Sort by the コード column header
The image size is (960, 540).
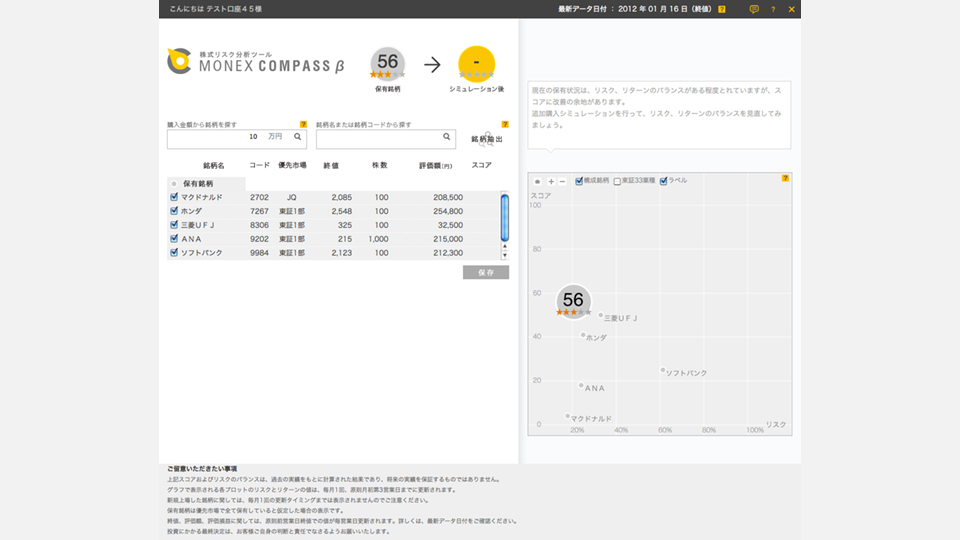[259, 165]
